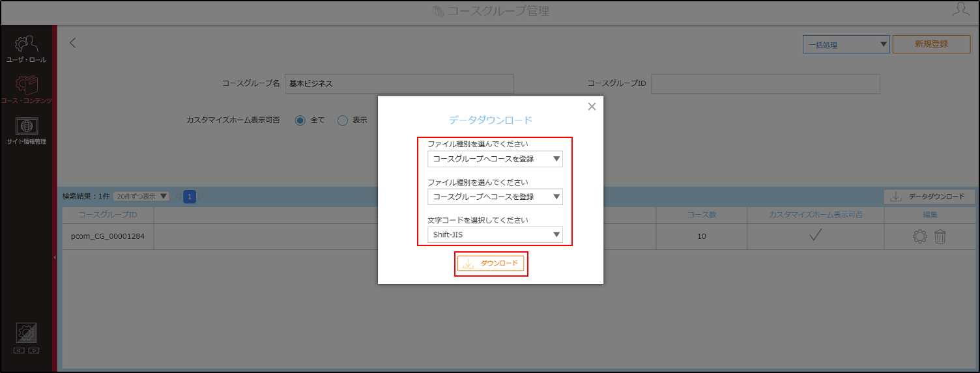Click the コースグループID column header
980x373 pixels.
(108, 215)
